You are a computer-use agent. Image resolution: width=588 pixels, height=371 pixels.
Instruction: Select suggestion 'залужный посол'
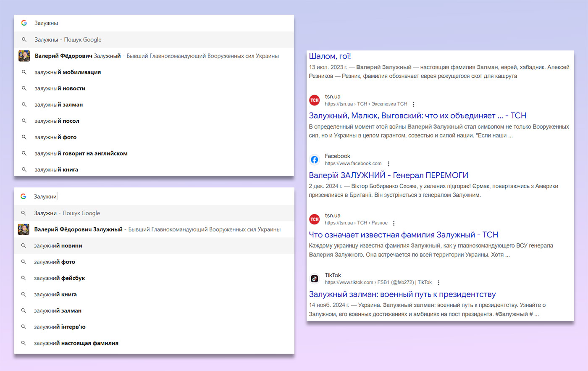coord(154,121)
